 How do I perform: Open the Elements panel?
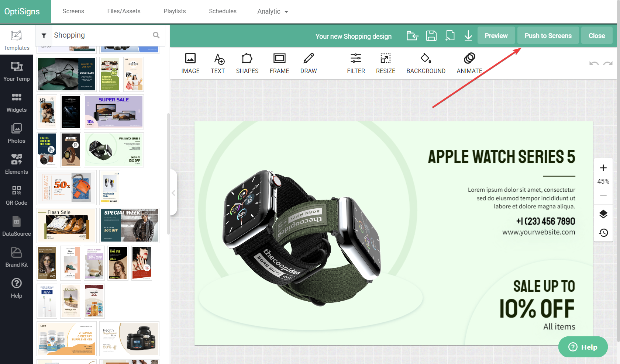pyautogui.click(x=17, y=164)
